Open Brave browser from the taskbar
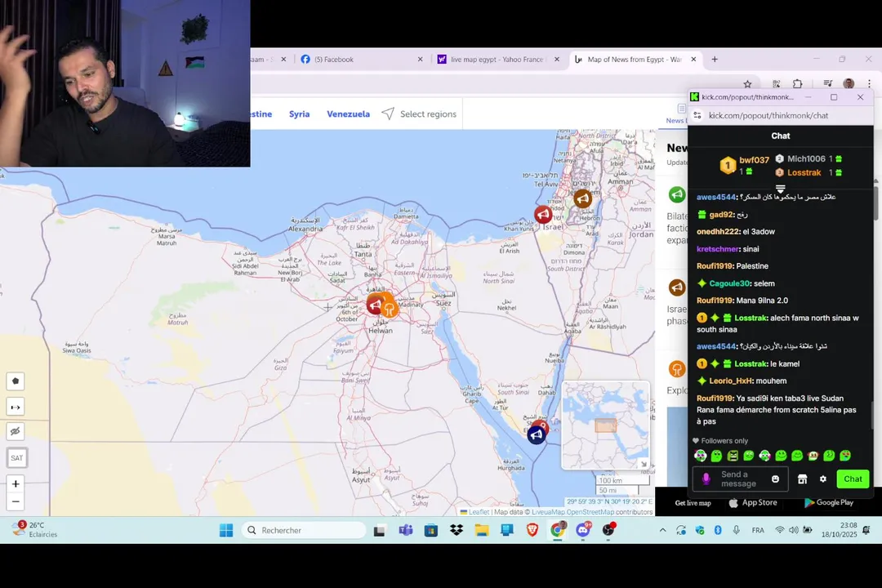Viewport: 882px width, 588px height. point(532,530)
